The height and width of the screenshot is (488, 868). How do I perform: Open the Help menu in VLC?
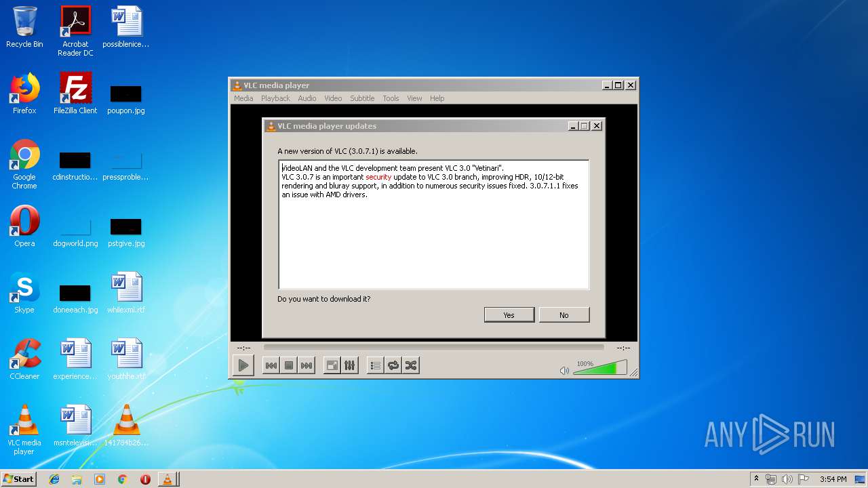coord(437,98)
